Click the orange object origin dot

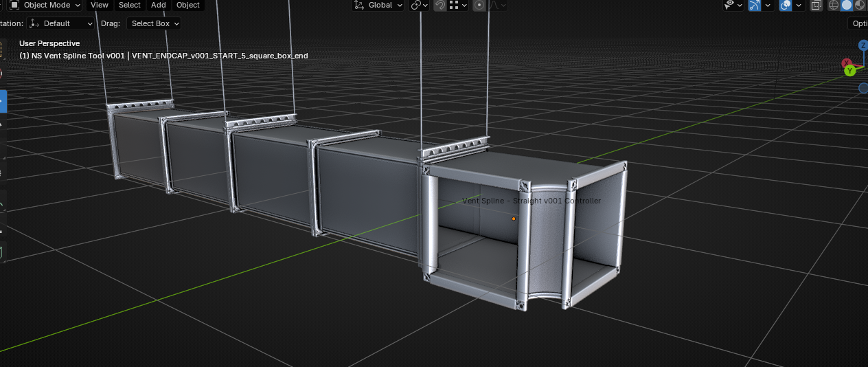(x=514, y=219)
